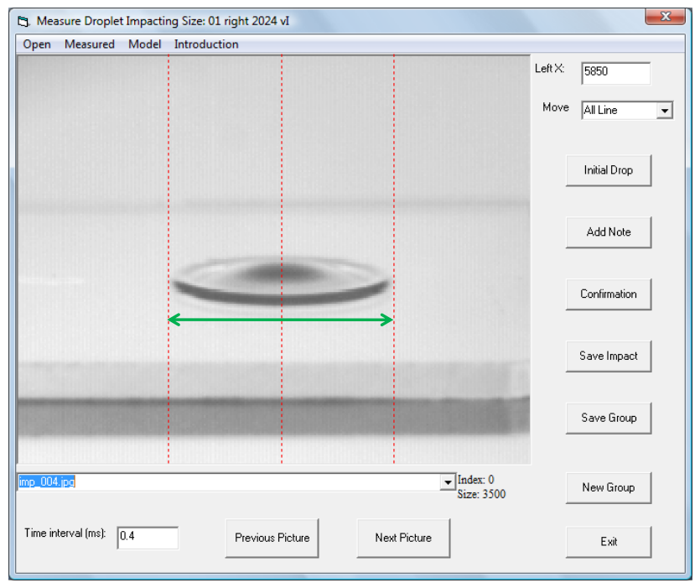Image resolution: width=700 pixels, height=588 pixels.
Task: Click Save Group button
Action: [x=609, y=419]
